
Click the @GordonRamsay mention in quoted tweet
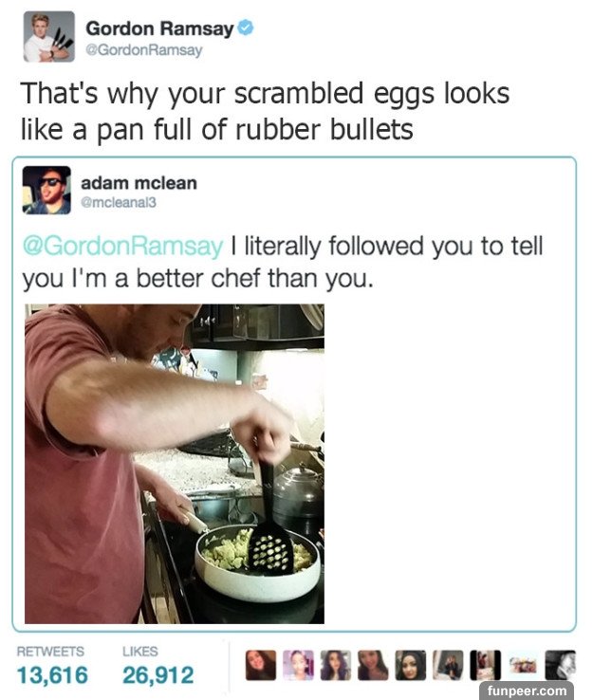click(x=122, y=246)
